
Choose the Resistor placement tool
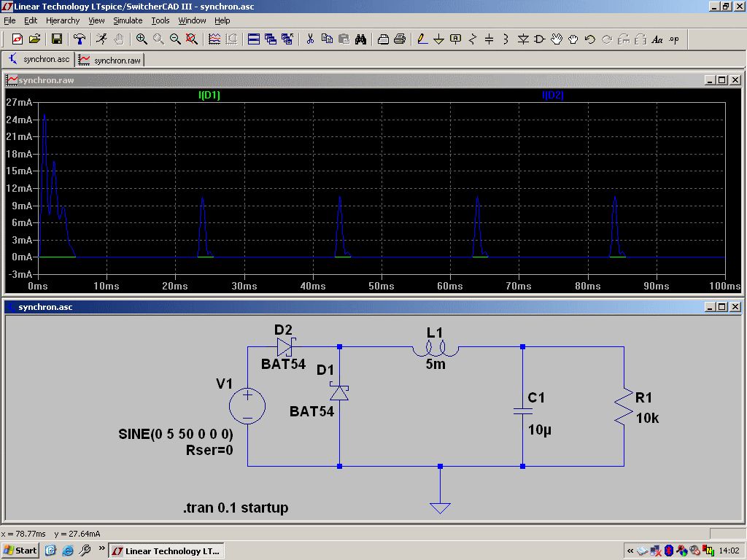[x=473, y=39]
